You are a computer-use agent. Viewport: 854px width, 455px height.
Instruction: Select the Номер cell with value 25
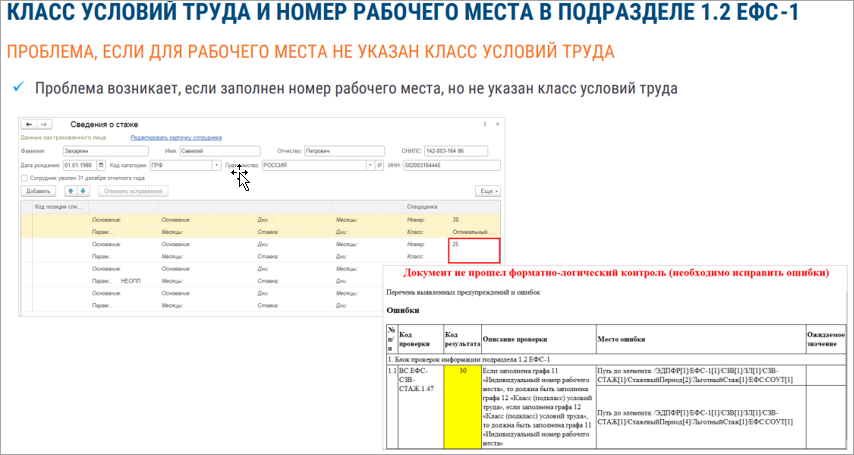click(474, 245)
